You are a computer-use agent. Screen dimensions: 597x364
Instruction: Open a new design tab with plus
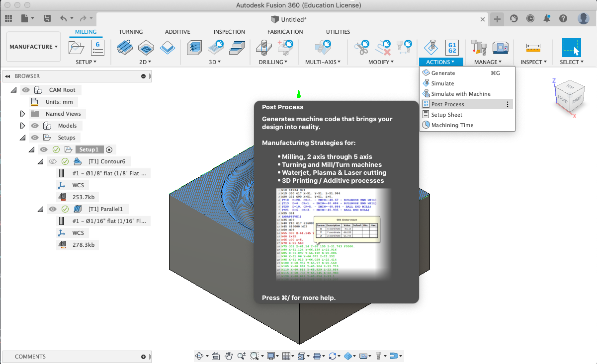point(497,18)
